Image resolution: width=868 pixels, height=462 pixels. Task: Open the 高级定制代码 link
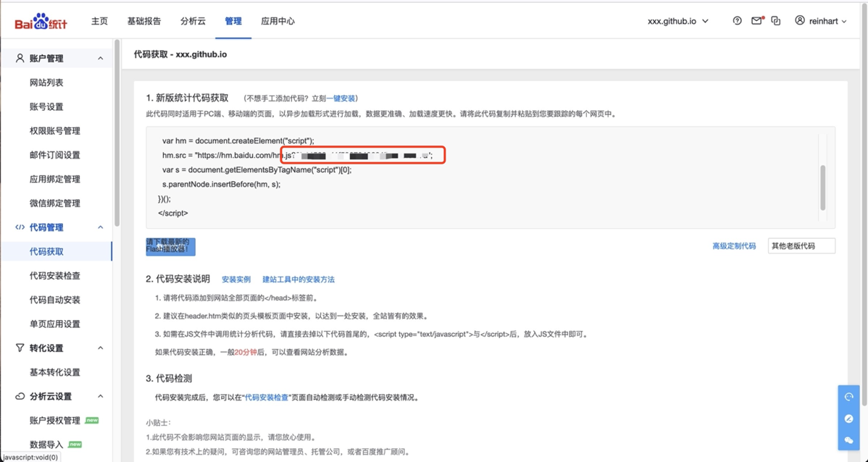pyautogui.click(x=733, y=246)
